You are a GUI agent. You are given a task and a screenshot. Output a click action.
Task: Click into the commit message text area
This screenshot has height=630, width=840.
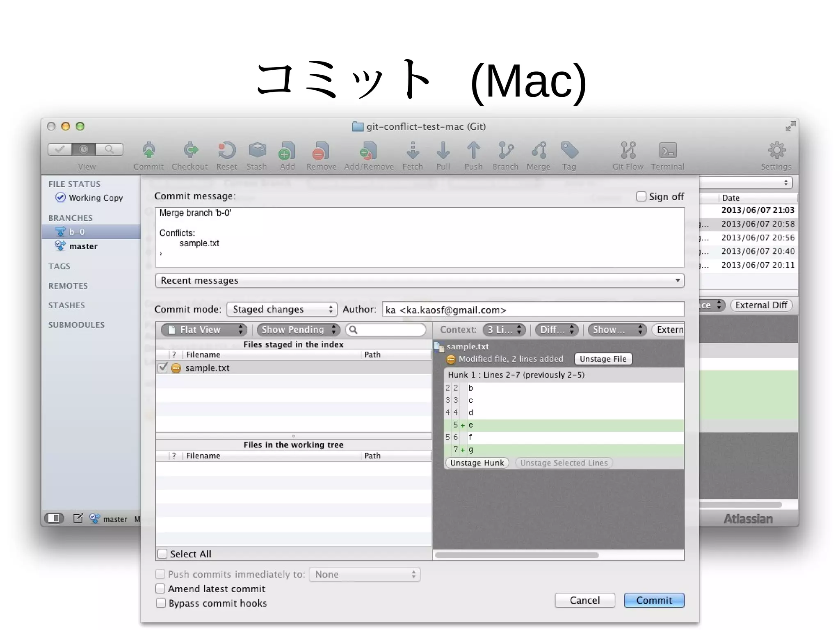[x=420, y=237]
